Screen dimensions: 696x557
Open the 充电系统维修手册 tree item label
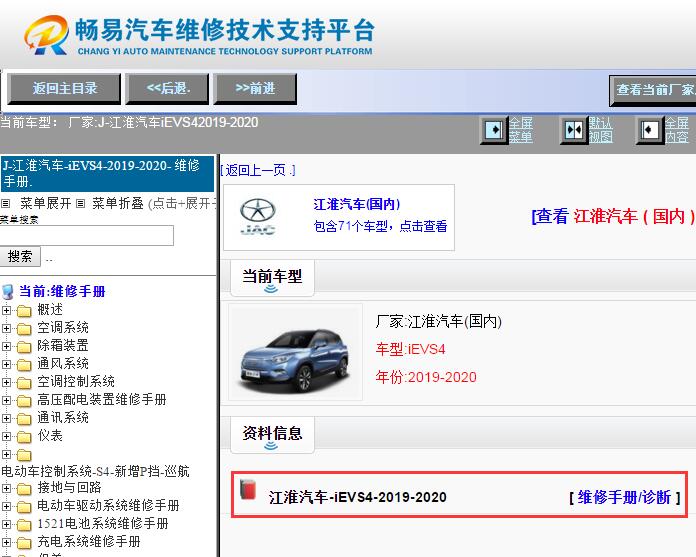[88, 541]
